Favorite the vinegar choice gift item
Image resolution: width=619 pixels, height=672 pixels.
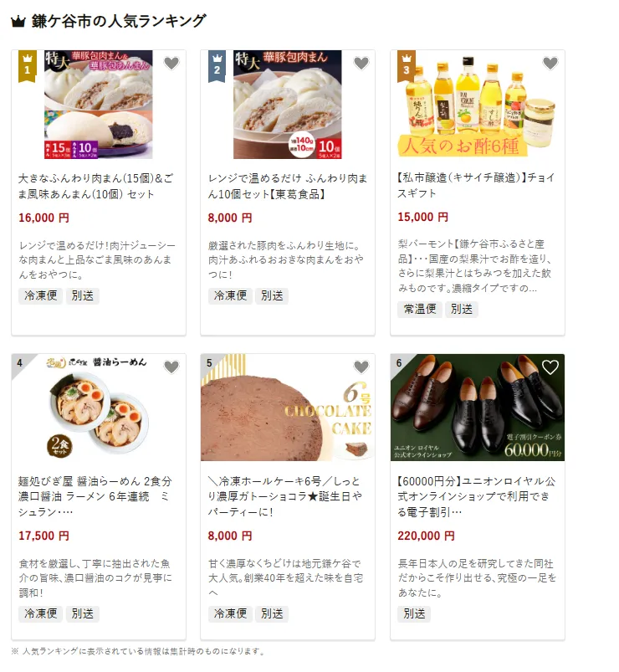pyautogui.click(x=550, y=63)
